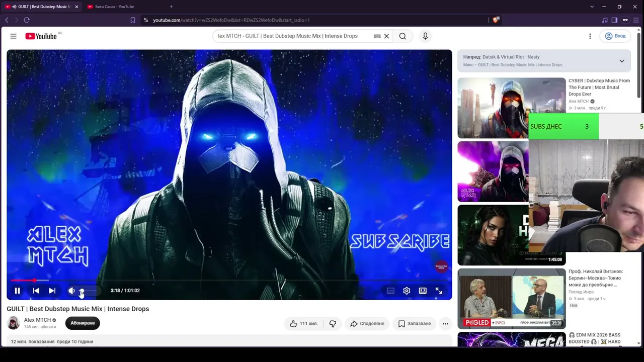644x362 pixels.
Task: Open EDM MIX 2026 BASS BOOSTED video title
Action: tap(595, 338)
